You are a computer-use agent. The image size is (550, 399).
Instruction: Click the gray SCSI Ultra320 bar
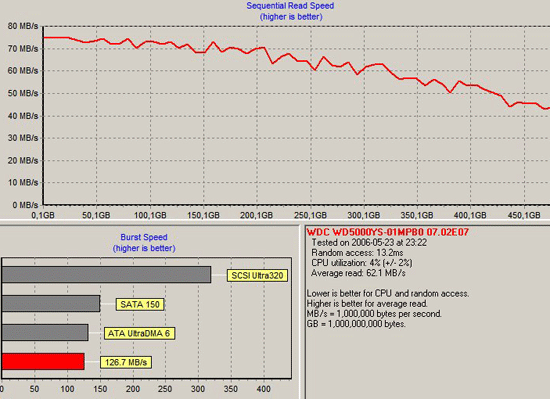click(x=106, y=275)
